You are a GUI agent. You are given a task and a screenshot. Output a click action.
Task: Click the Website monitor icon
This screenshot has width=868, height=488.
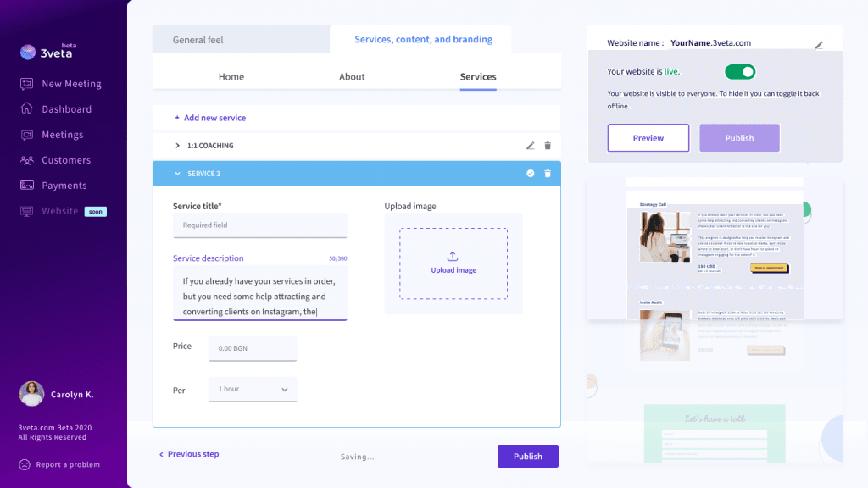coord(26,211)
